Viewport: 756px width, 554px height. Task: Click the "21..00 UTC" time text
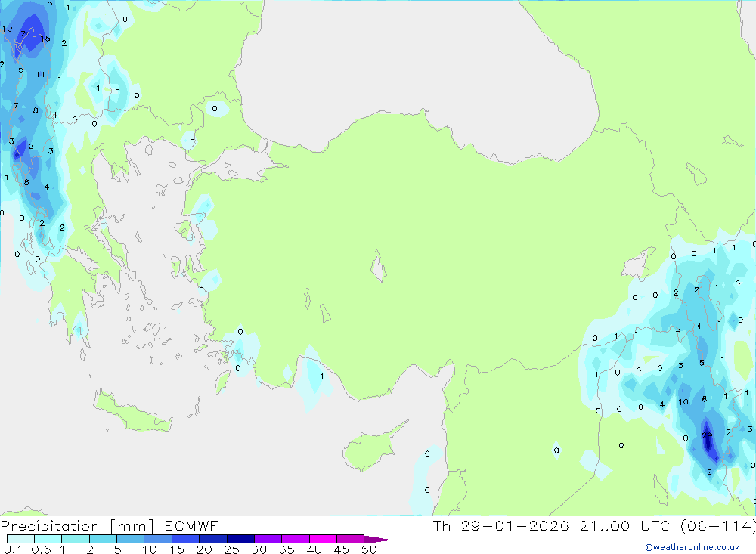pos(624,525)
